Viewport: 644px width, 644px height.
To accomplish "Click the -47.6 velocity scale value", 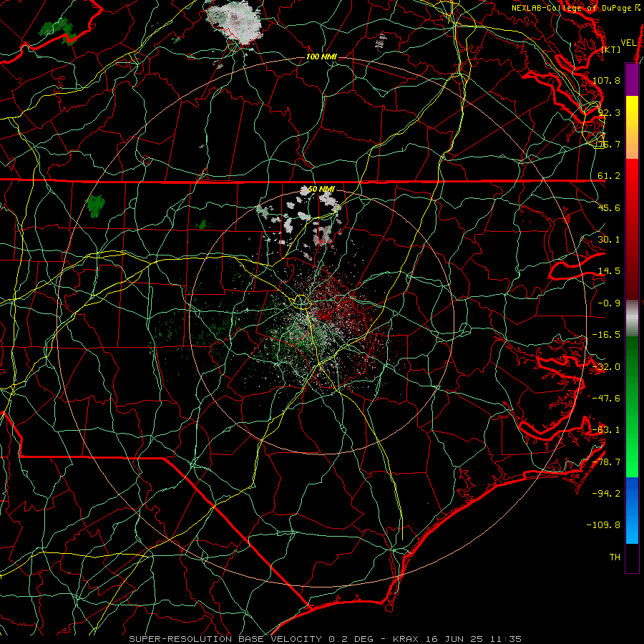I will (x=606, y=398).
